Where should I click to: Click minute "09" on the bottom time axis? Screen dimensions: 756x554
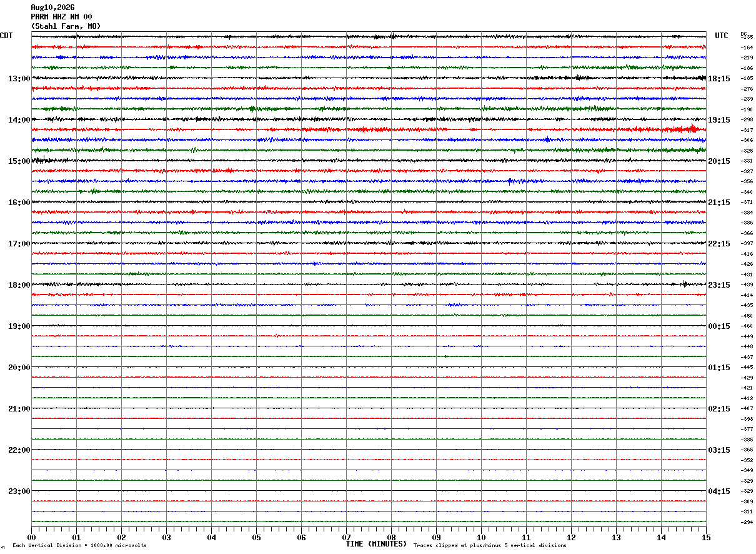coord(436,538)
